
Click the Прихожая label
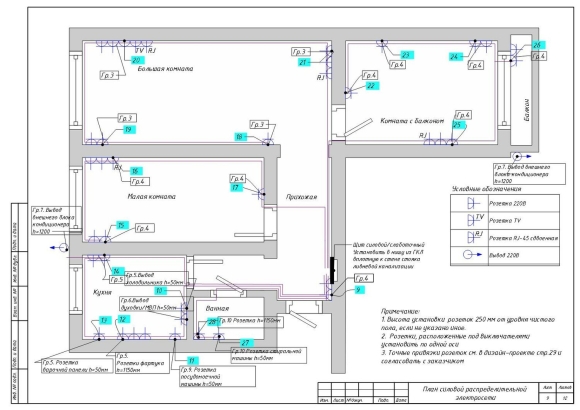301,197
